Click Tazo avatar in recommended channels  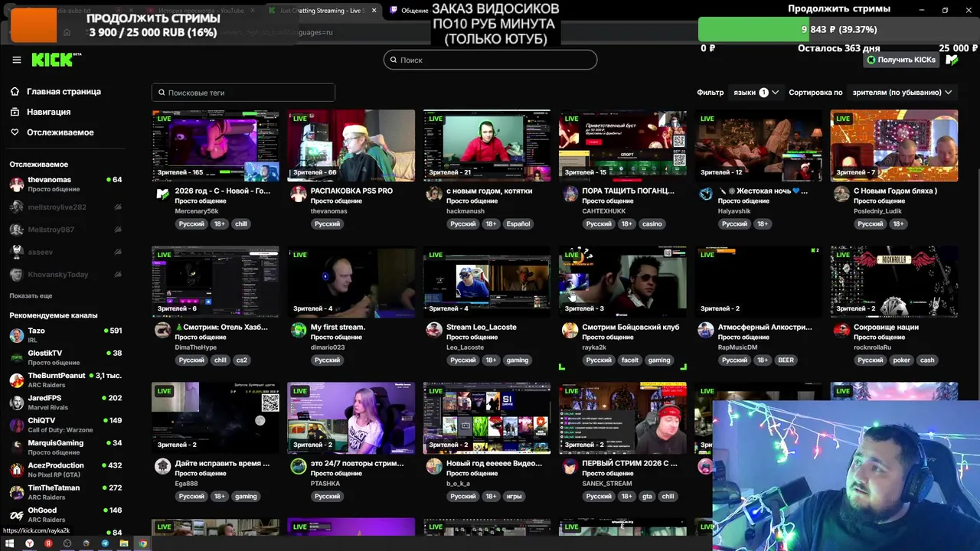[16, 335]
